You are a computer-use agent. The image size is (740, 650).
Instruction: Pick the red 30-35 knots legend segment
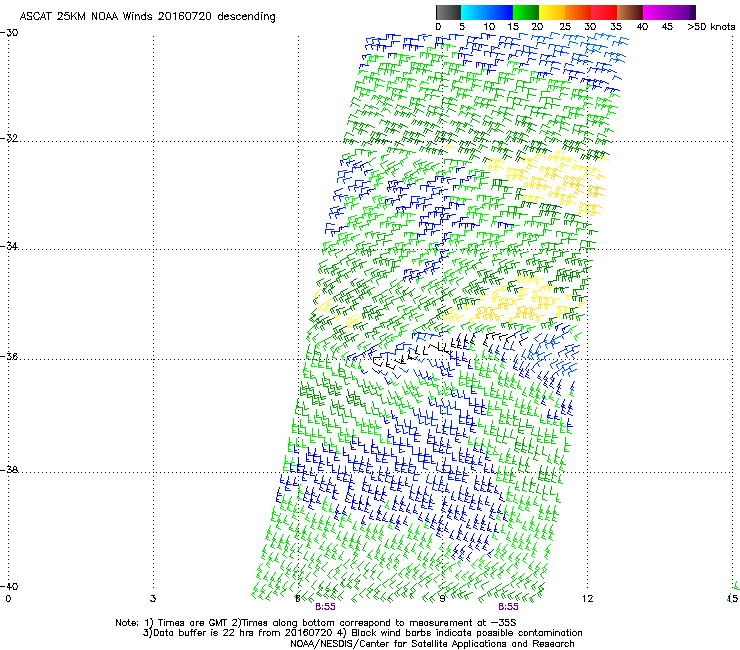coord(604,12)
